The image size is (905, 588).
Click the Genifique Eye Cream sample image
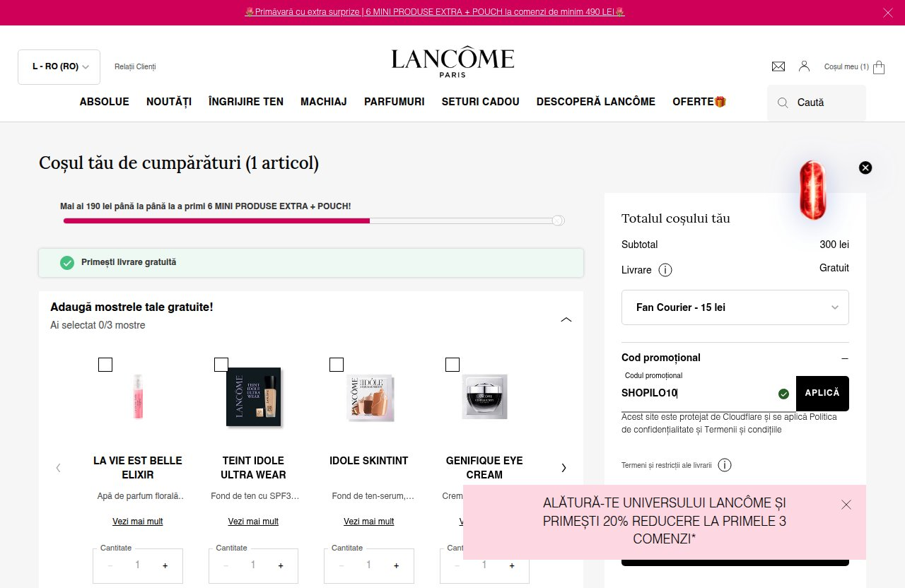click(485, 396)
